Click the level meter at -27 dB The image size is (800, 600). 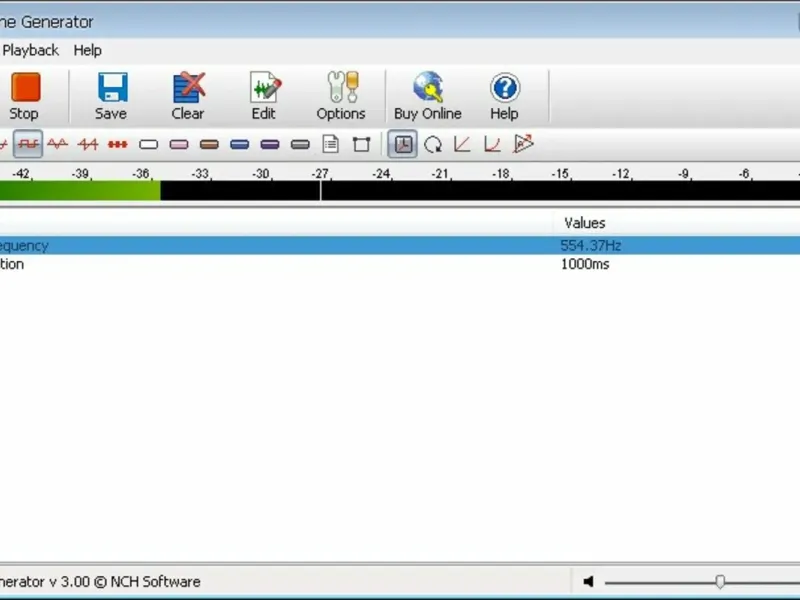click(321, 191)
